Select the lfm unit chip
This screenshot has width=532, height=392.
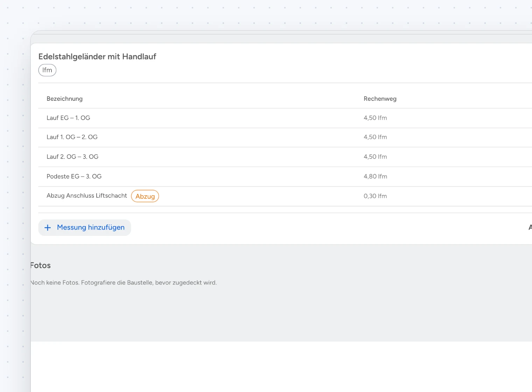(x=47, y=70)
